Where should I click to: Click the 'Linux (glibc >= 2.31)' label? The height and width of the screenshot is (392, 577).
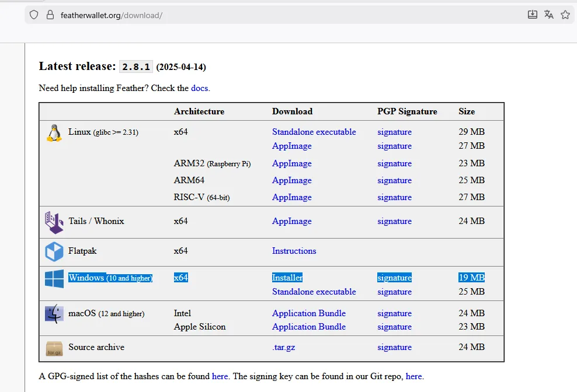pos(103,132)
